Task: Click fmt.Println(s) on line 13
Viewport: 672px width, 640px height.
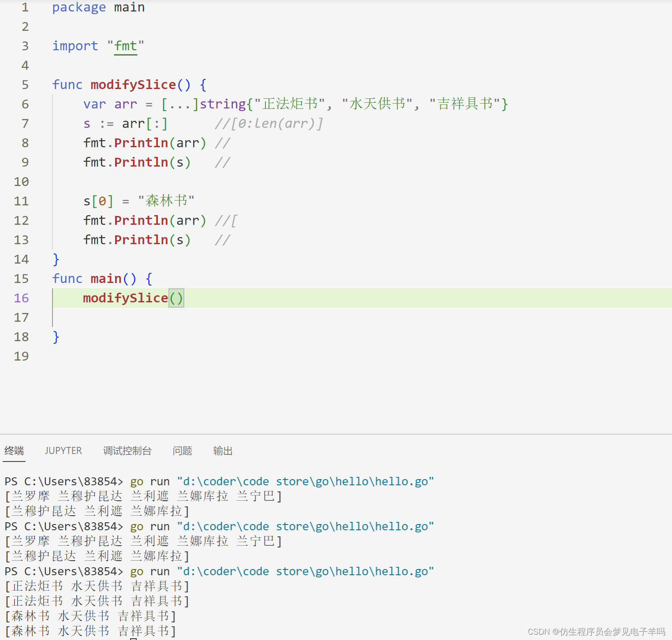Action: pos(137,240)
